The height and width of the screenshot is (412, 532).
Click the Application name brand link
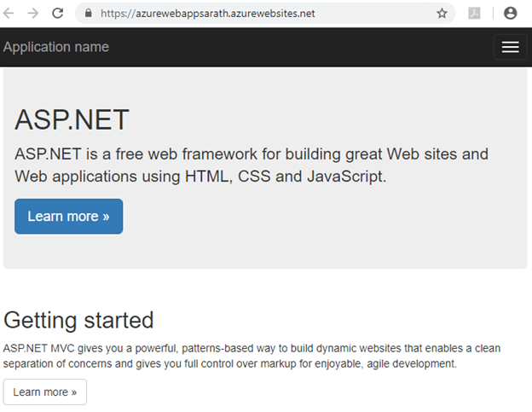[56, 47]
